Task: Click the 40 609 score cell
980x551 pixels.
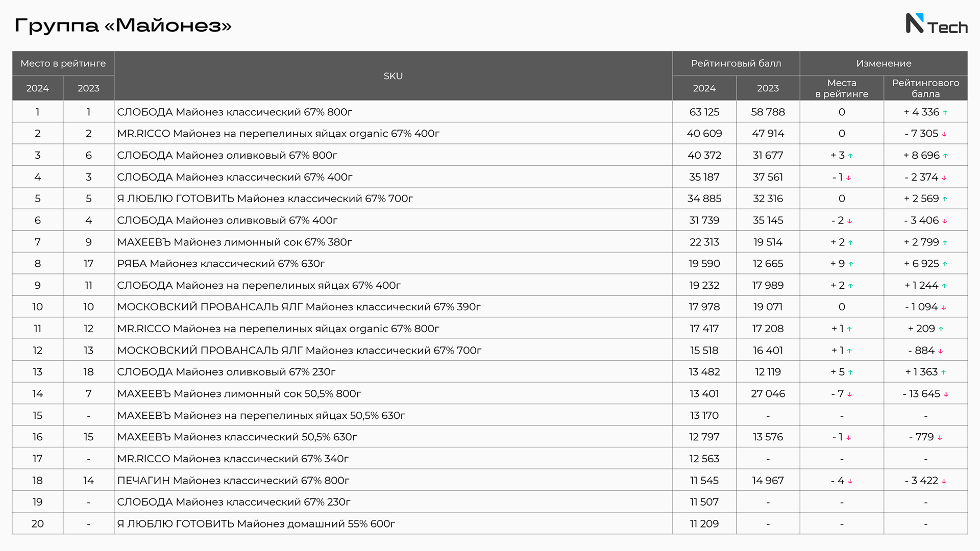Action: (x=704, y=133)
